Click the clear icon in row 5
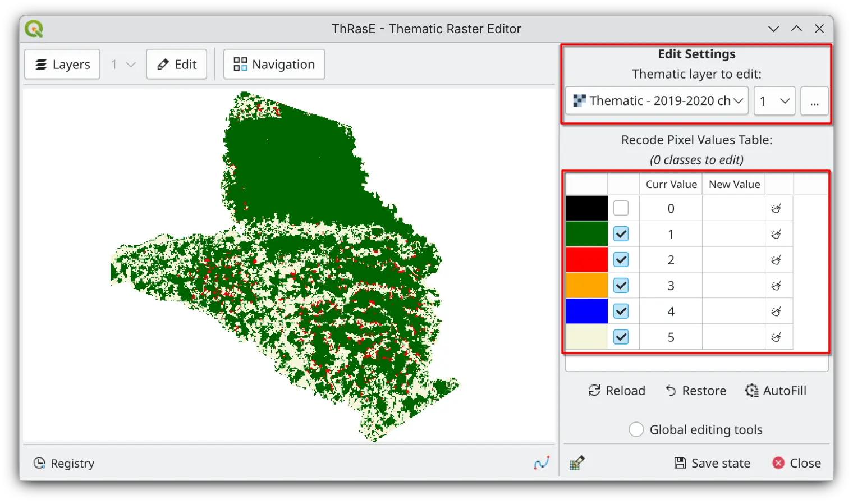 pos(776,337)
